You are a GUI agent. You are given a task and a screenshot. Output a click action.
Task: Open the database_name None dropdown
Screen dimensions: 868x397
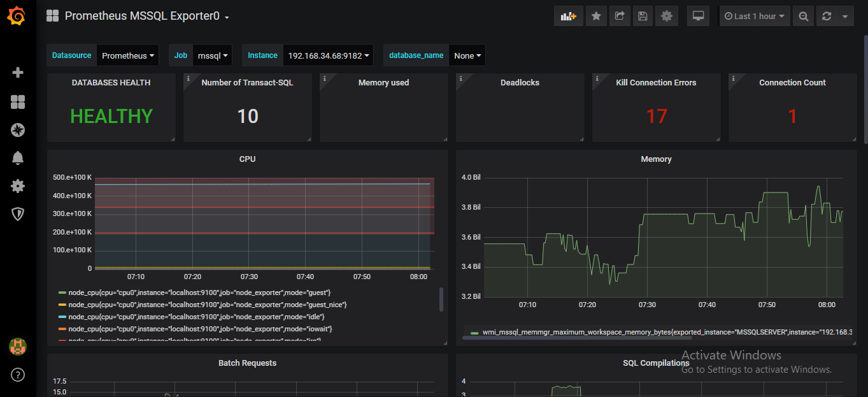pos(467,55)
